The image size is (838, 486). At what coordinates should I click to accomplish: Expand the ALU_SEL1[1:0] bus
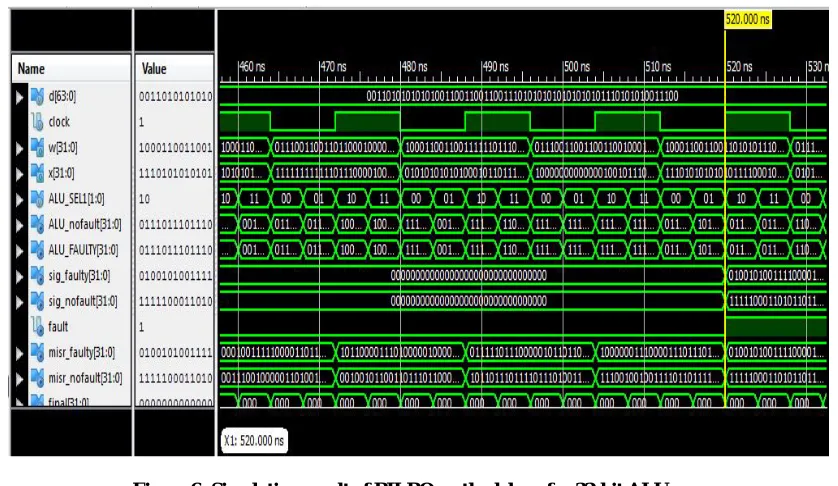(20, 200)
